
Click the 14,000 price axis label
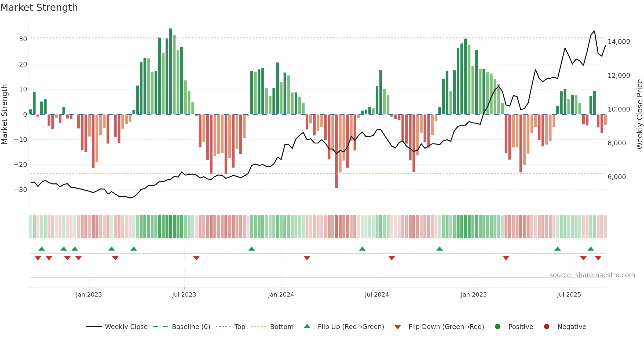coord(619,42)
